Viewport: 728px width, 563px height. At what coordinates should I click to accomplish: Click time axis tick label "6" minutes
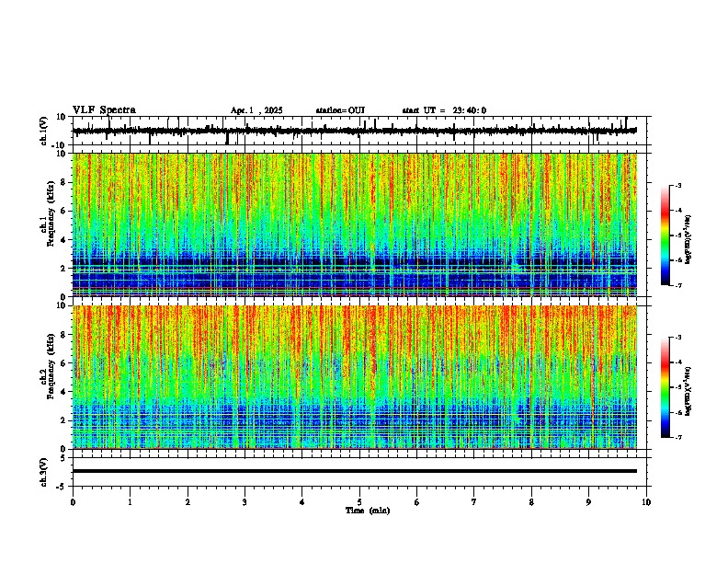coord(417,502)
